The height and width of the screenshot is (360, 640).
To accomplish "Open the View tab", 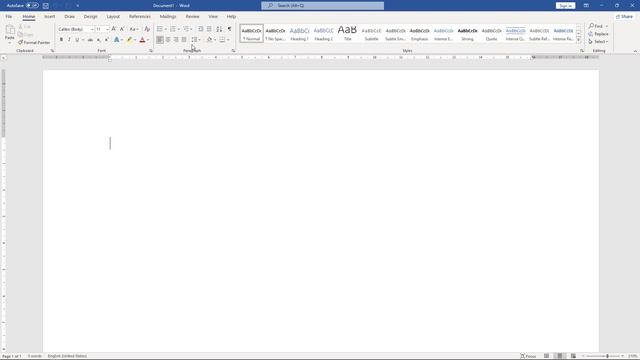I will [x=213, y=17].
